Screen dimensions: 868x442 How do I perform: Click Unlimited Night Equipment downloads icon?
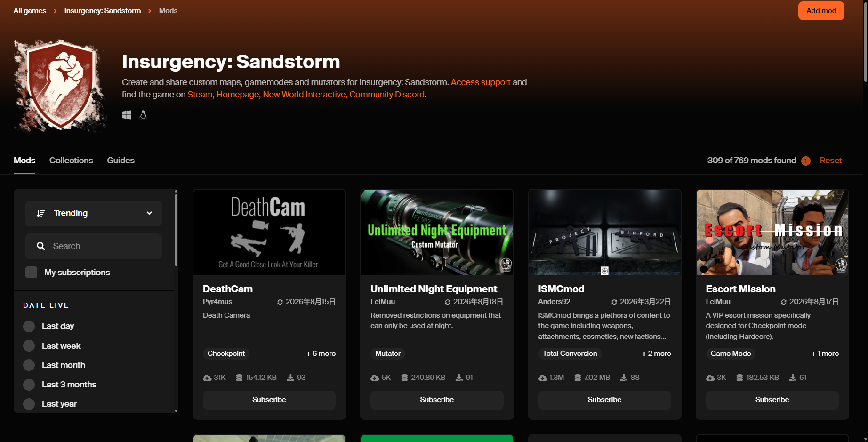pos(459,378)
